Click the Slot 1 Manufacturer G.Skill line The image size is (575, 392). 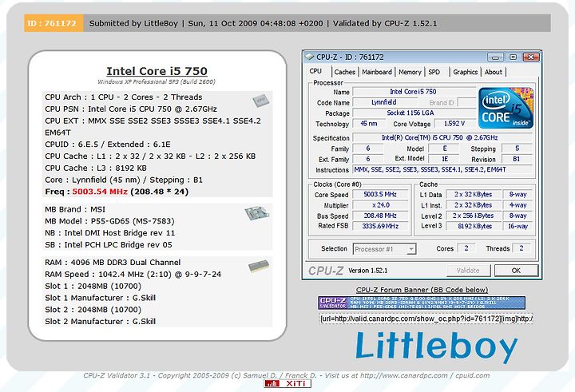click(x=101, y=298)
